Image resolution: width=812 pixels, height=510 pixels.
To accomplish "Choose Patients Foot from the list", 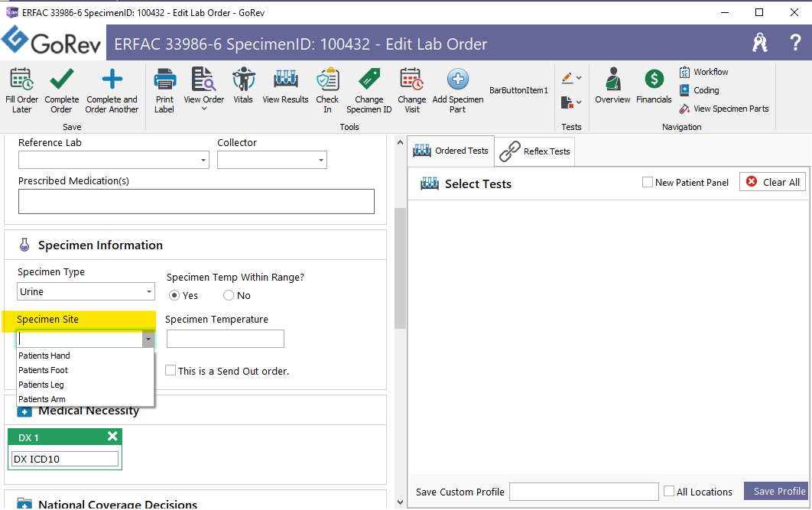I will [44, 370].
